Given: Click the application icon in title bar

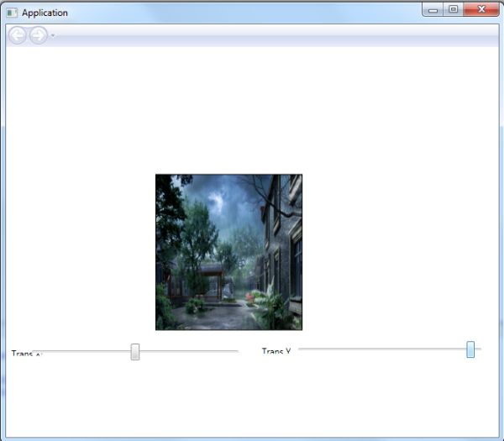Looking at the screenshot, I should click(x=12, y=13).
